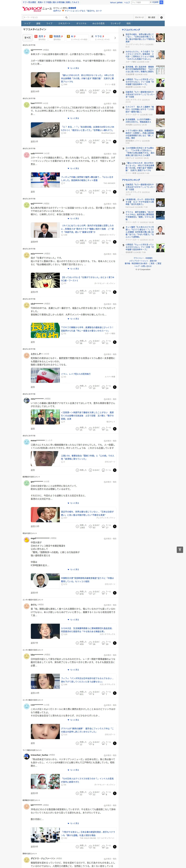
Task: Click うーん icon on sjr's comment
Action: pyautogui.click(x=104, y=92)
